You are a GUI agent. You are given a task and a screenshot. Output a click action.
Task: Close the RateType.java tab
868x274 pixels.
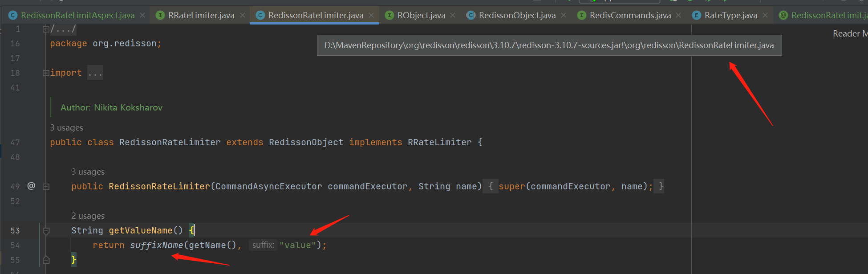tap(765, 15)
